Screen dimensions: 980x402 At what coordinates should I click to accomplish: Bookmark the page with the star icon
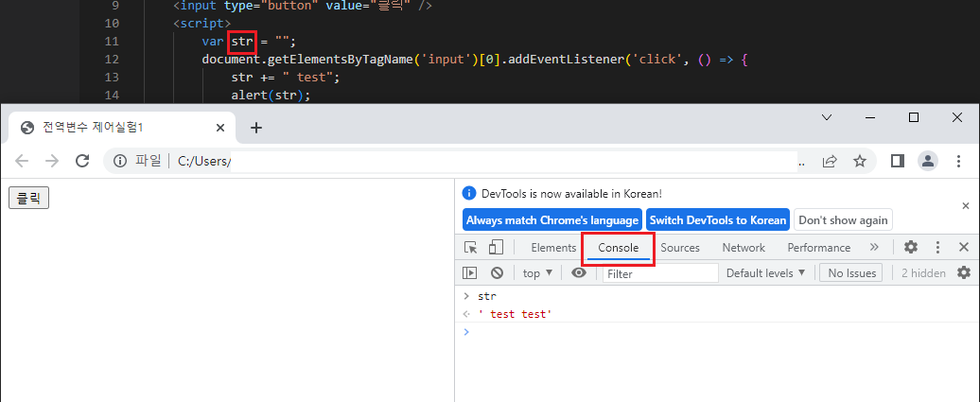[x=860, y=162]
